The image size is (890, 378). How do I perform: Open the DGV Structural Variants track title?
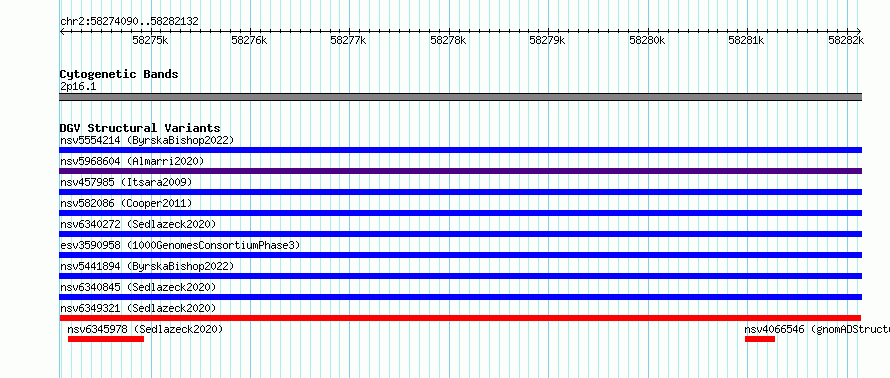click(140, 128)
